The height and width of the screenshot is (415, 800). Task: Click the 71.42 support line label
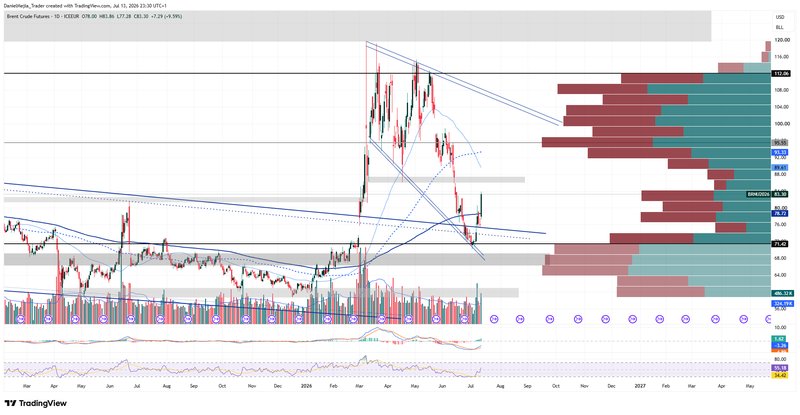(780, 244)
